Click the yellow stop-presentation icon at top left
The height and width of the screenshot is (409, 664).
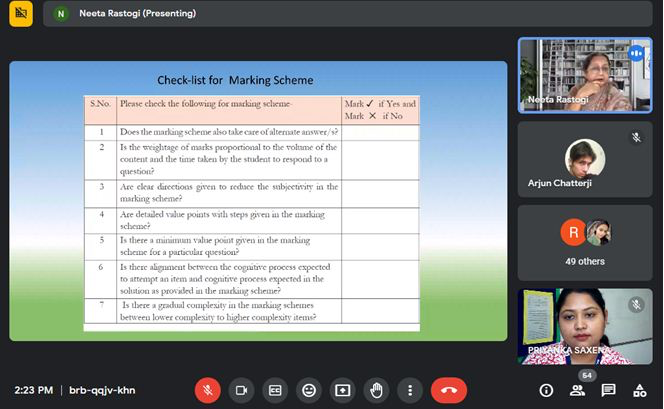tap(20, 14)
